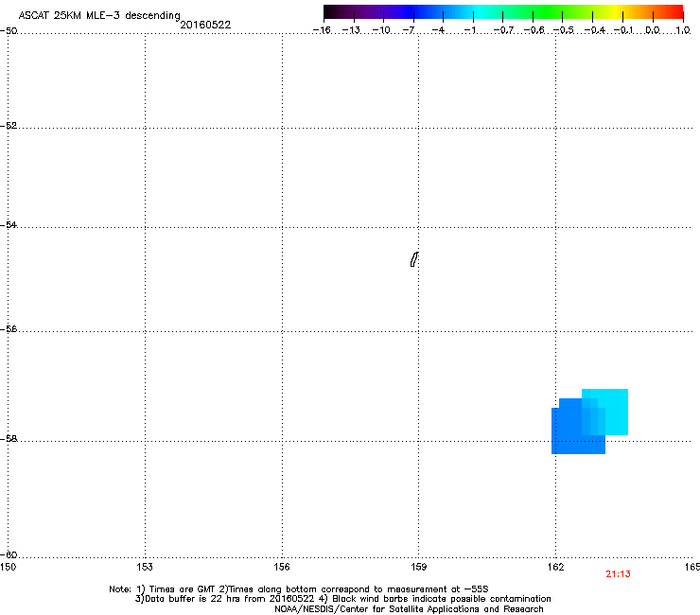Viewport: 700px width, 615px height.
Task: Click the latitude label -52
Action: (x=9, y=126)
